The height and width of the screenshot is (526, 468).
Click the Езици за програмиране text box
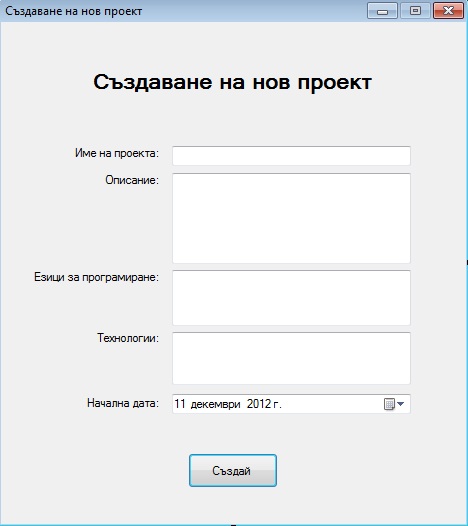point(291,298)
